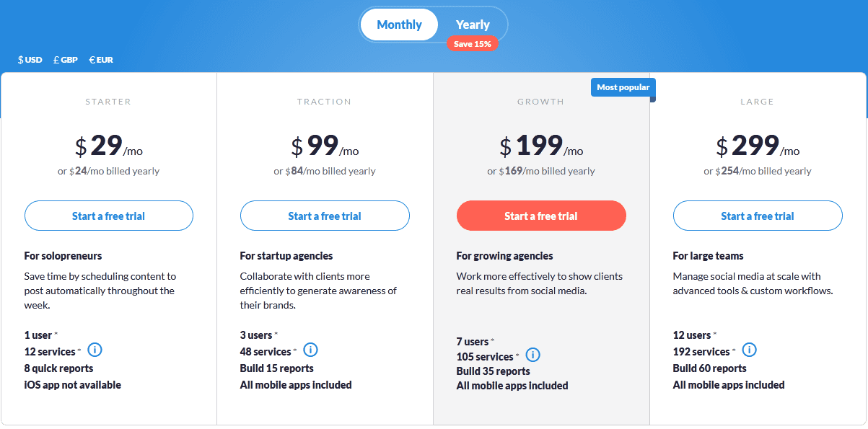View info about Growth's 105 services
Image resolution: width=868 pixels, height=429 pixels.
(532, 355)
